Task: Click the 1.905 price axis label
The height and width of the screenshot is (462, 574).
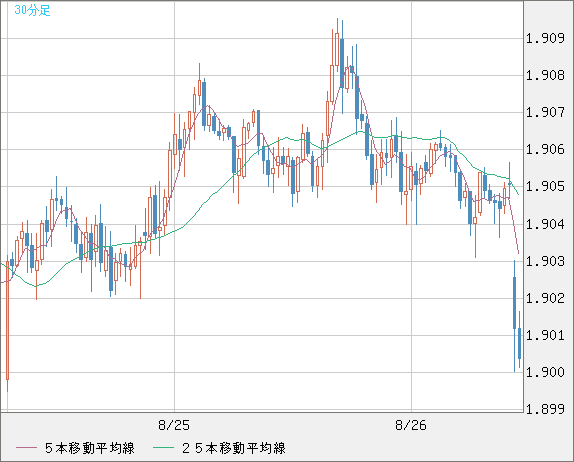Action: pos(545,187)
